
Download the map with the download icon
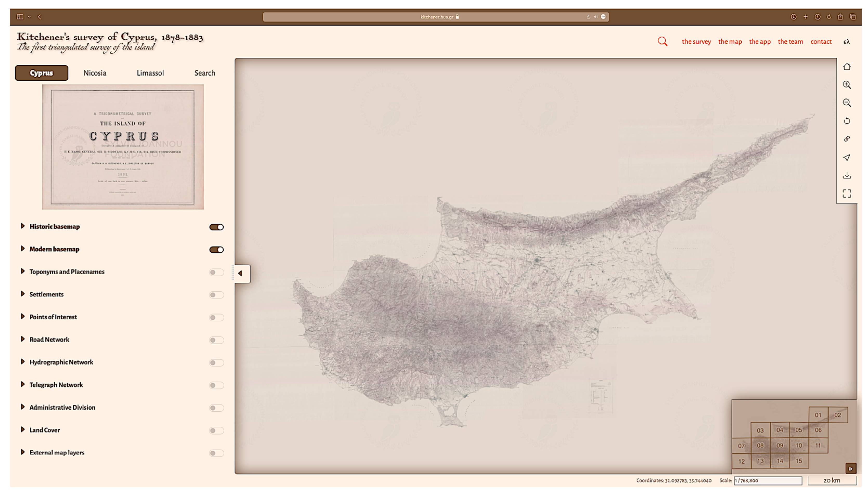tap(847, 175)
